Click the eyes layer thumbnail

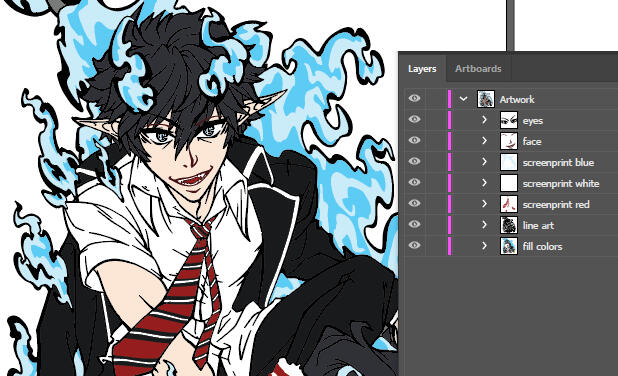[x=508, y=120]
